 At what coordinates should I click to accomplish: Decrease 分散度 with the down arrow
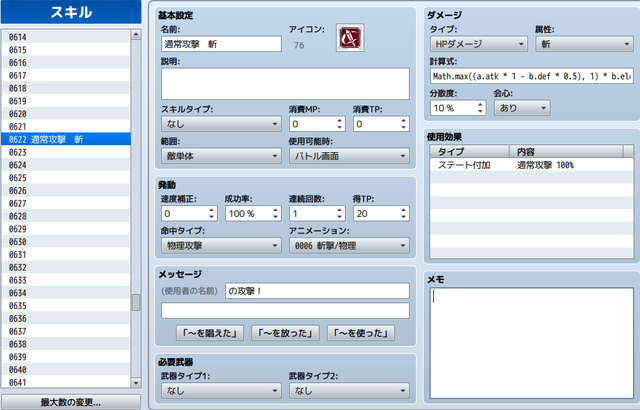click(x=480, y=111)
